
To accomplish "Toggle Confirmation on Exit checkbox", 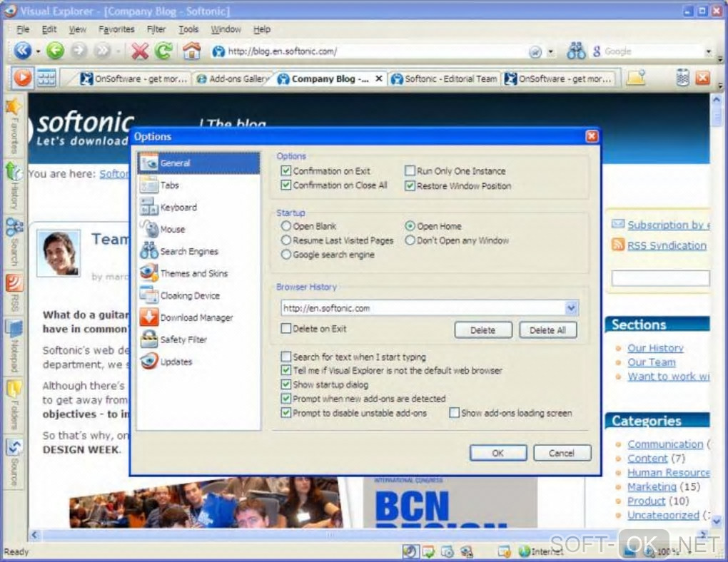I will coord(286,170).
